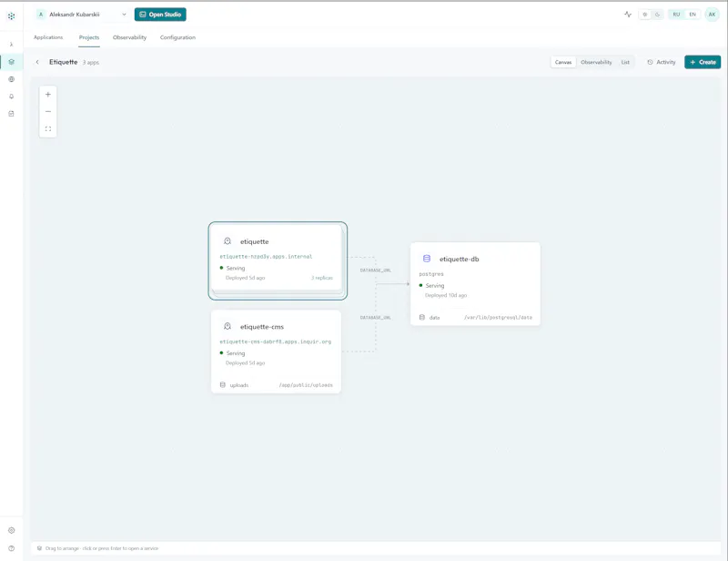Click the clock icon beside Activity
Image resolution: width=728 pixels, height=561 pixels.
650,62
